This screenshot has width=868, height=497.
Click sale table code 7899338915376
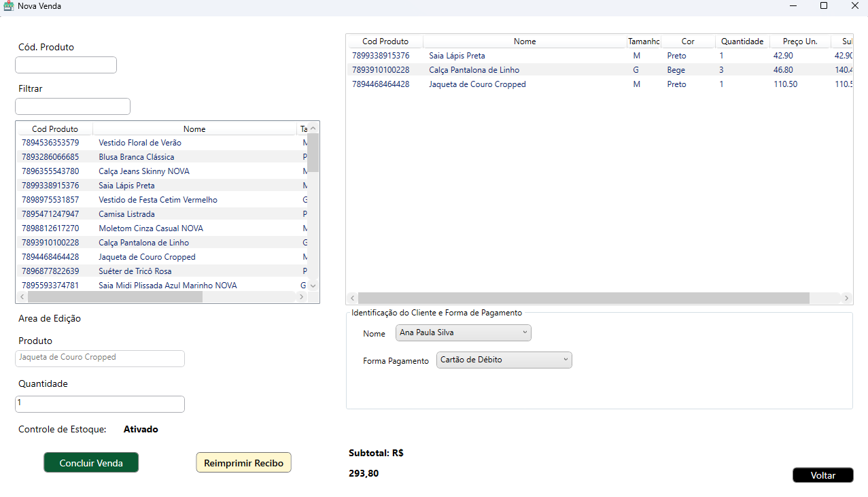click(381, 56)
